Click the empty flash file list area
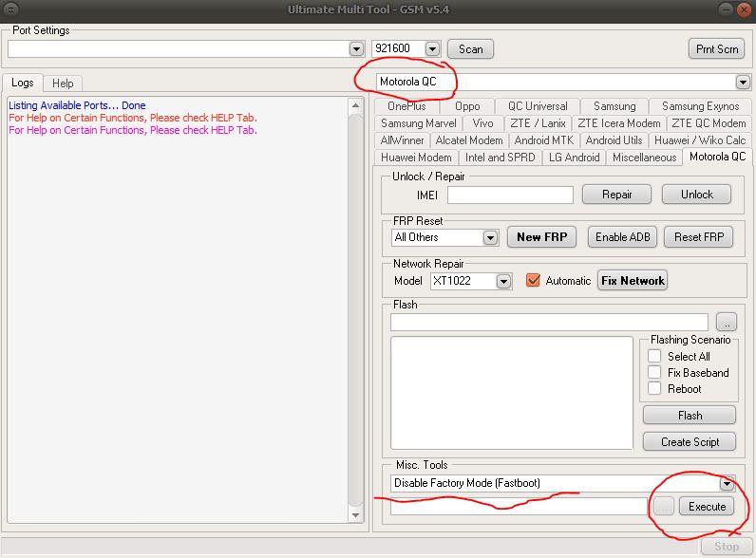Screen dimensions: 756x558 click(512, 393)
